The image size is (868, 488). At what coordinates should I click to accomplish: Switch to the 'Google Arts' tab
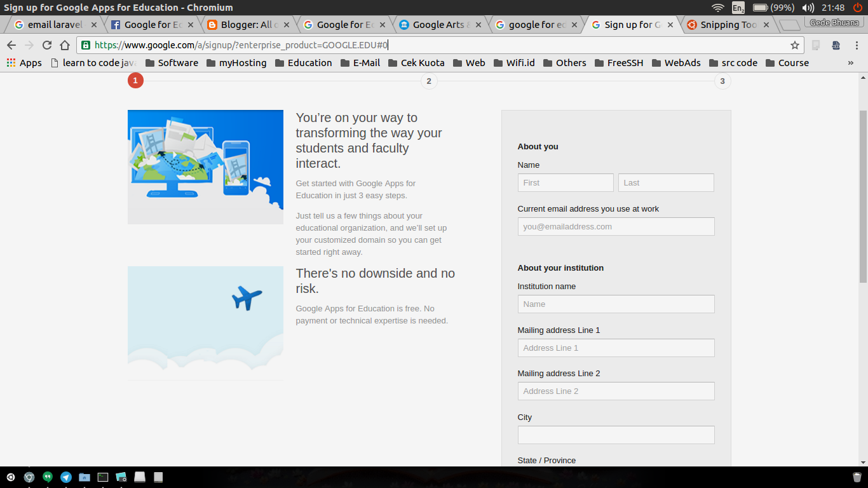(x=440, y=25)
